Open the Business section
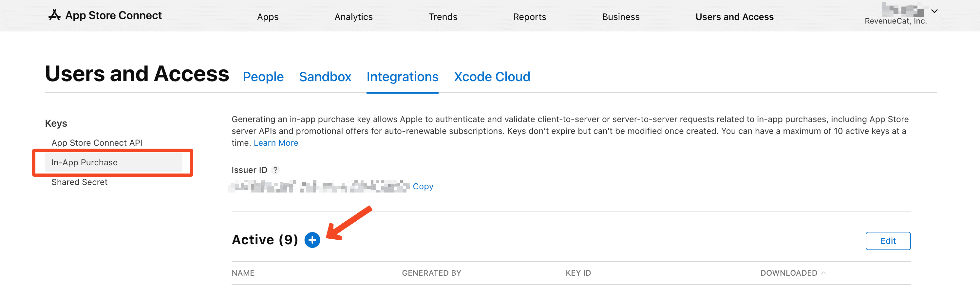Viewport: 980px width, 294px height. point(620,17)
